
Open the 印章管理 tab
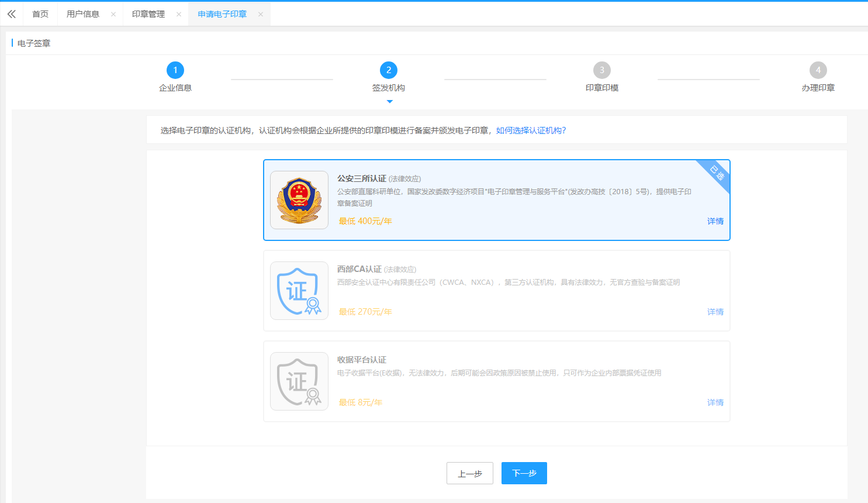[x=148, y=14]
